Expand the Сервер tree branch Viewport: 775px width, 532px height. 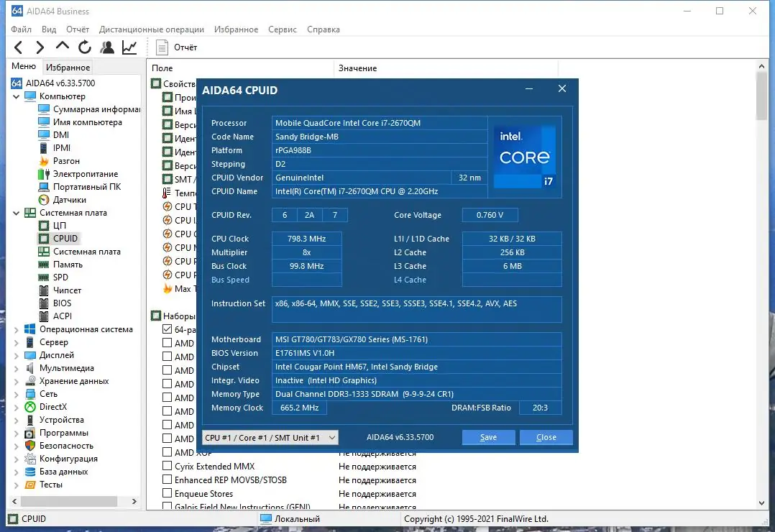(x=15, y=342)
